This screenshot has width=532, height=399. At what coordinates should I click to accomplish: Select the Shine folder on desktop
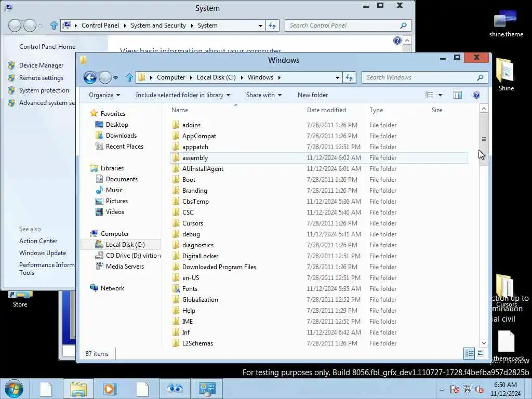point(506,74)
